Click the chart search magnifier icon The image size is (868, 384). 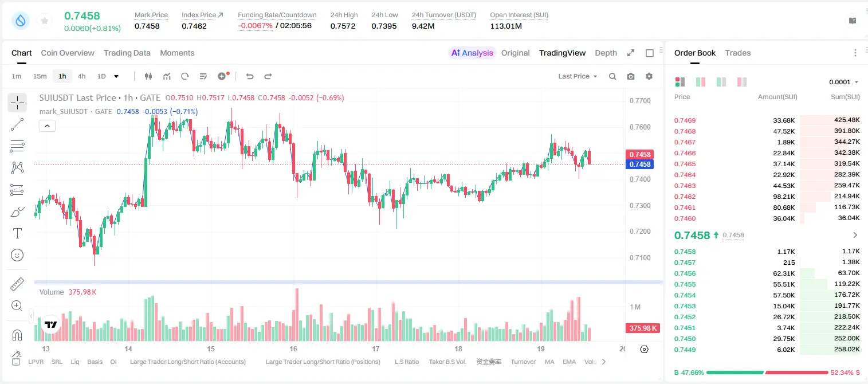tap(612, 76)
